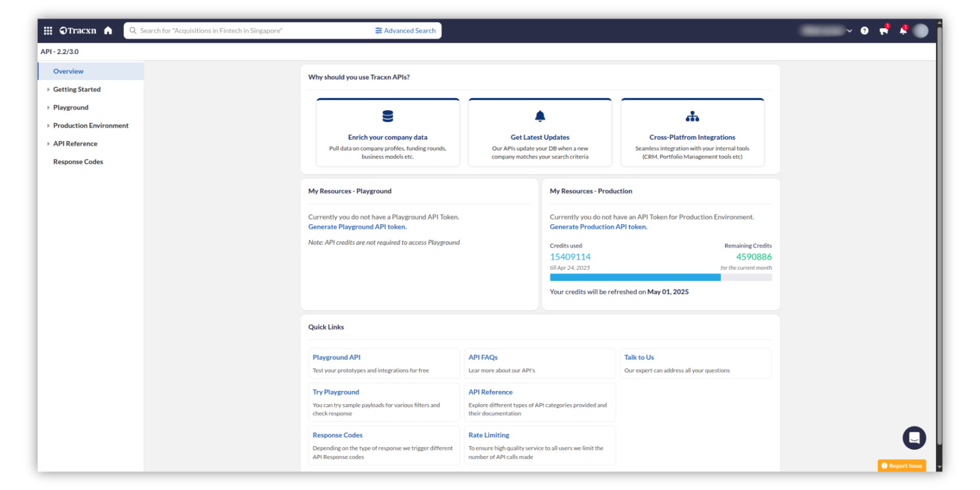The image size is (980, 490).
Task: Open Response Codes in the sidebar
Action: point(78,162)
